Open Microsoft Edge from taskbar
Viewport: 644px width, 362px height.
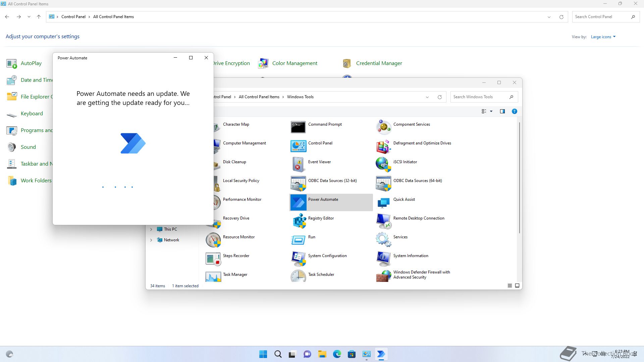pyautogui.click(x=337, y=354)
